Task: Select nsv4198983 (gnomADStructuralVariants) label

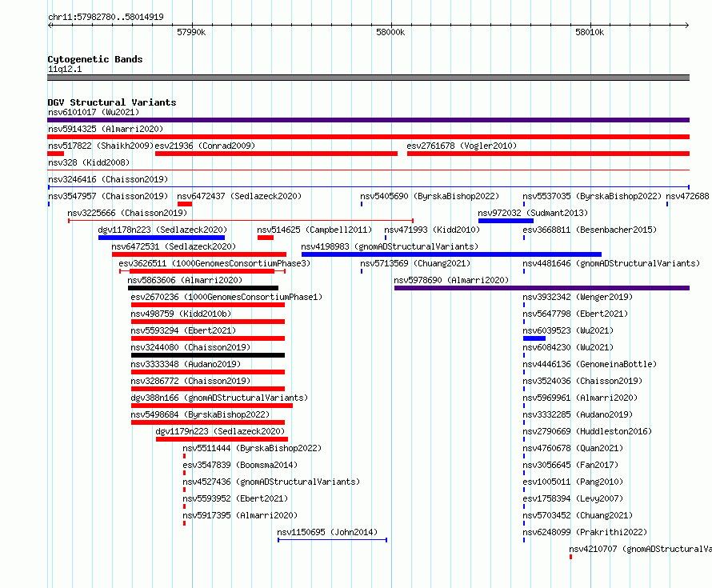Action: click(390, 246)
